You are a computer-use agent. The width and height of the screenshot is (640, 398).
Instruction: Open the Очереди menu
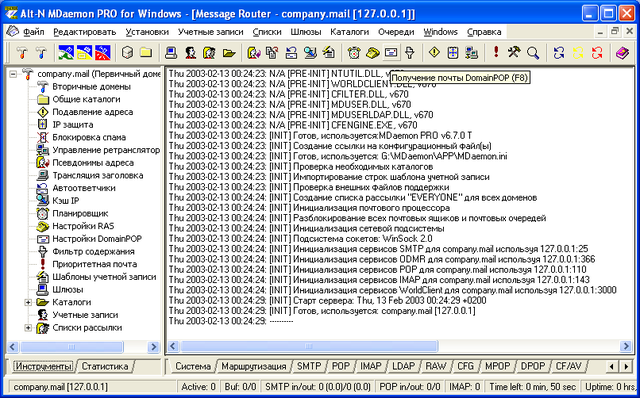(x=396, y=32)
